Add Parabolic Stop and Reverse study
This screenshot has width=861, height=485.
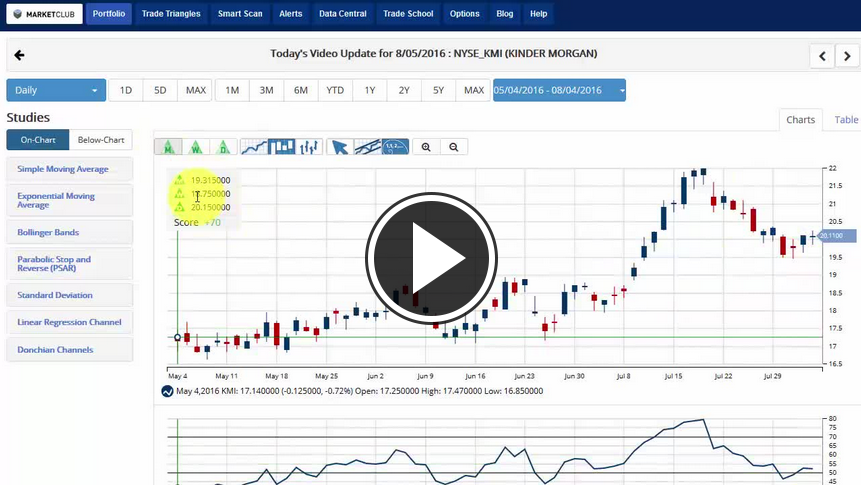pyautogui.click(x=70, y=264)
